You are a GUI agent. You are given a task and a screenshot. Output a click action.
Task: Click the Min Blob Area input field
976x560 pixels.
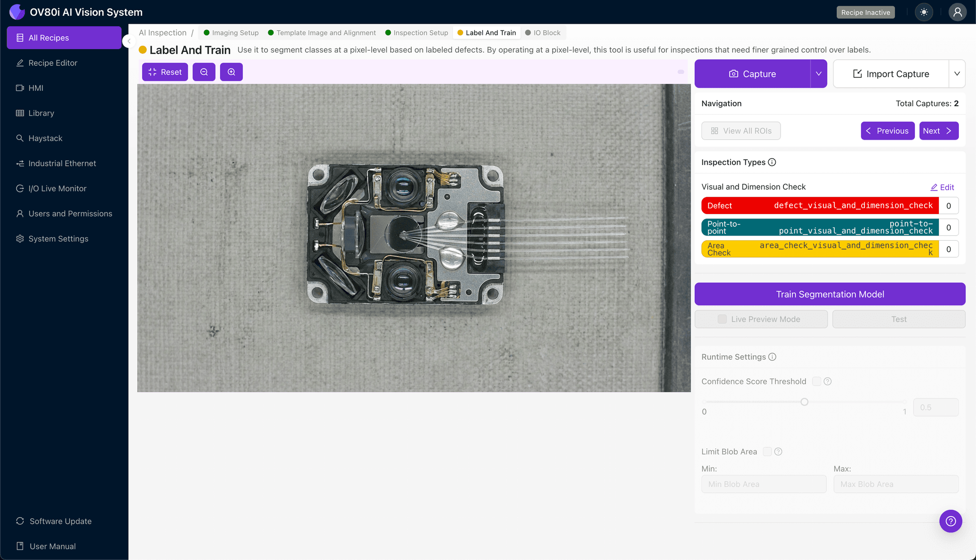tap(763, 484)
